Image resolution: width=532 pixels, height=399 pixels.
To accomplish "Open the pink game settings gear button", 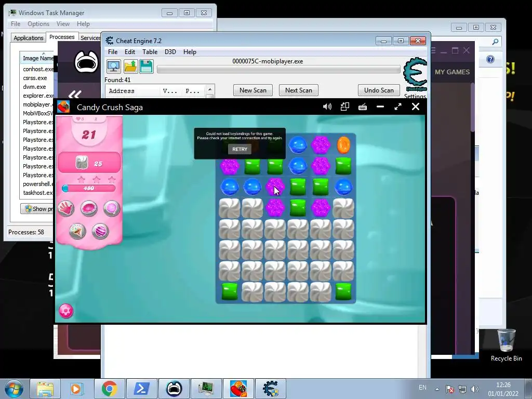I will pos(66,311).
